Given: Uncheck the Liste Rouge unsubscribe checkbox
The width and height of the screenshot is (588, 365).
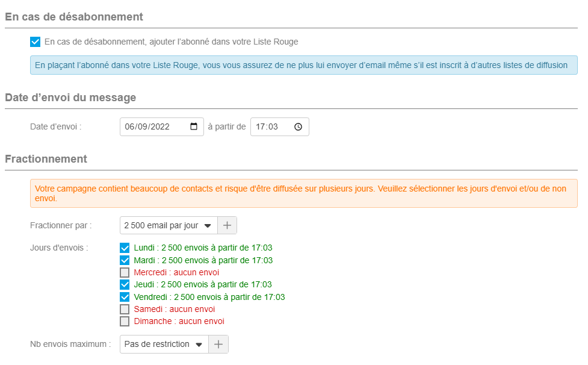Looking at the screenshot, I should pos(36,42).
